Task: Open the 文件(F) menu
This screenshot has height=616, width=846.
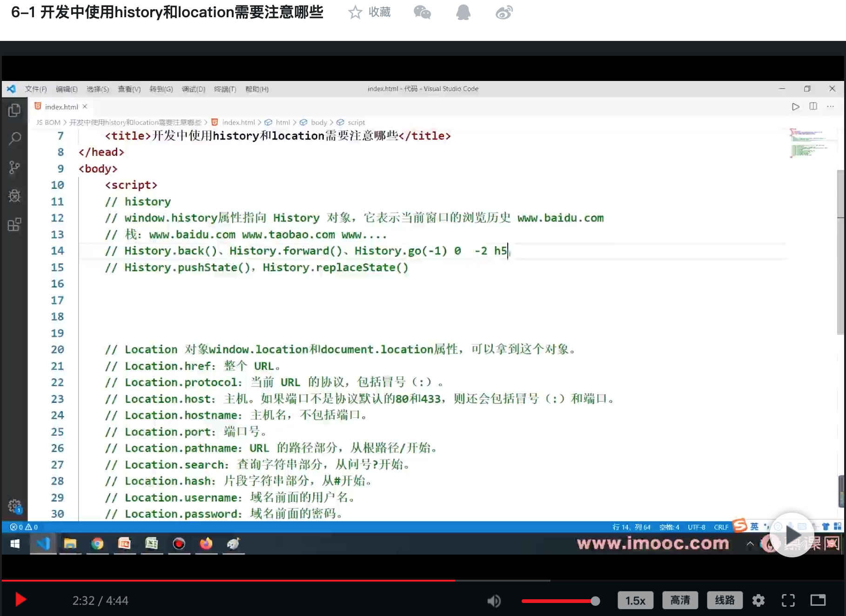Action: click(36, 89)
